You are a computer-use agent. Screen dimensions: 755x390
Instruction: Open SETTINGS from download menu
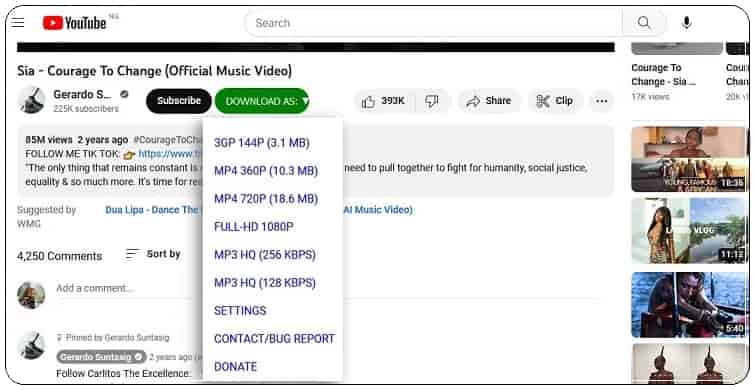[240, 311]
